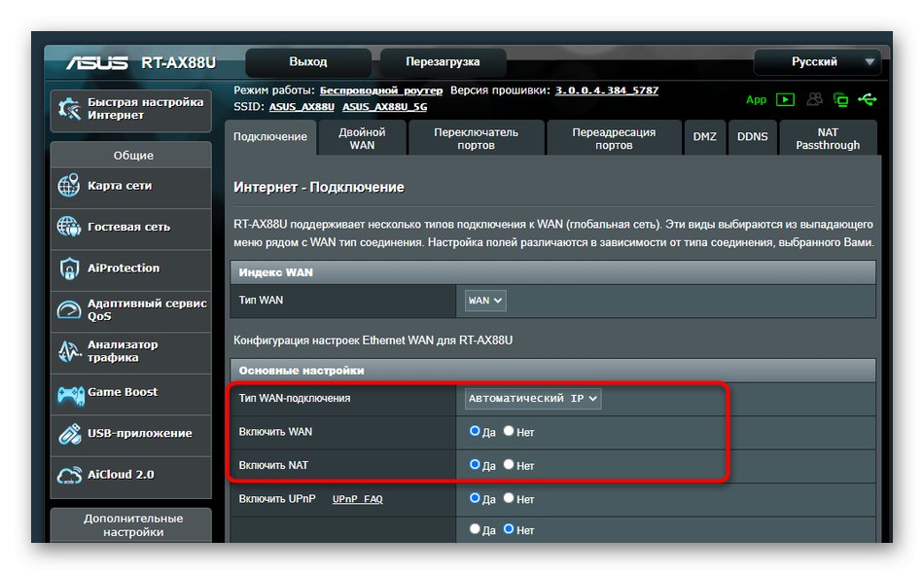Open Карта сети menu item
Image resolution: width=924 pixels, height=574 pixels.
point(131,186)
